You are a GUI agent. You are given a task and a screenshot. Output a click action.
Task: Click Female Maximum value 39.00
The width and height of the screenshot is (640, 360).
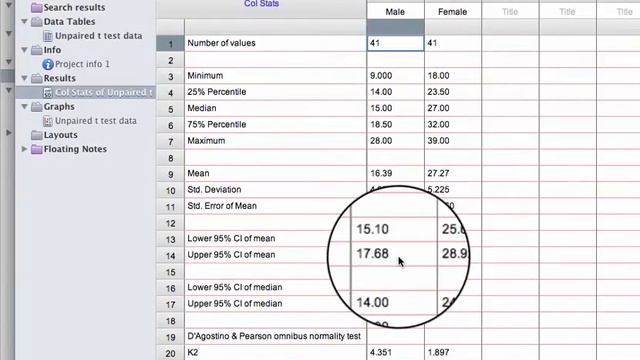(438, 141)
